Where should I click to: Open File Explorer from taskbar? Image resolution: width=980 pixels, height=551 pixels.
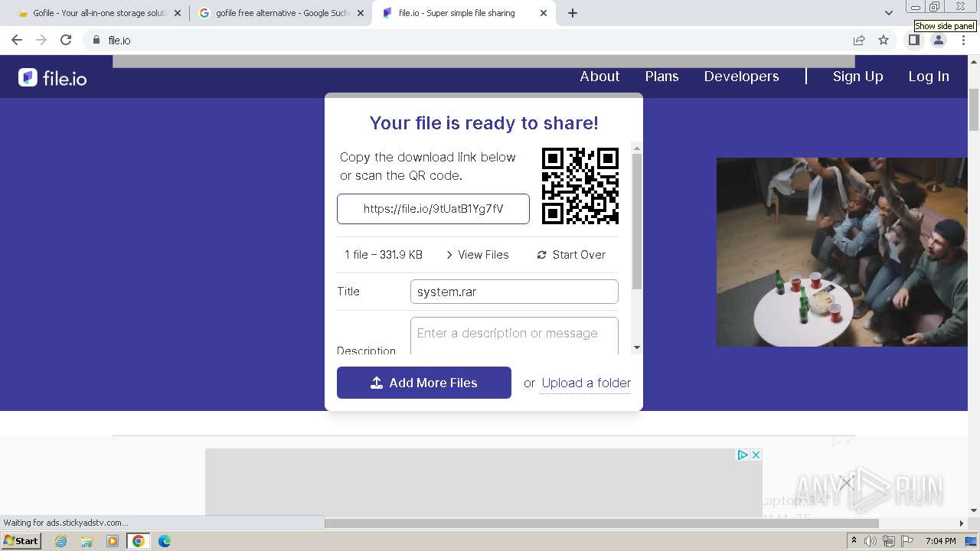tap(87, 541)
